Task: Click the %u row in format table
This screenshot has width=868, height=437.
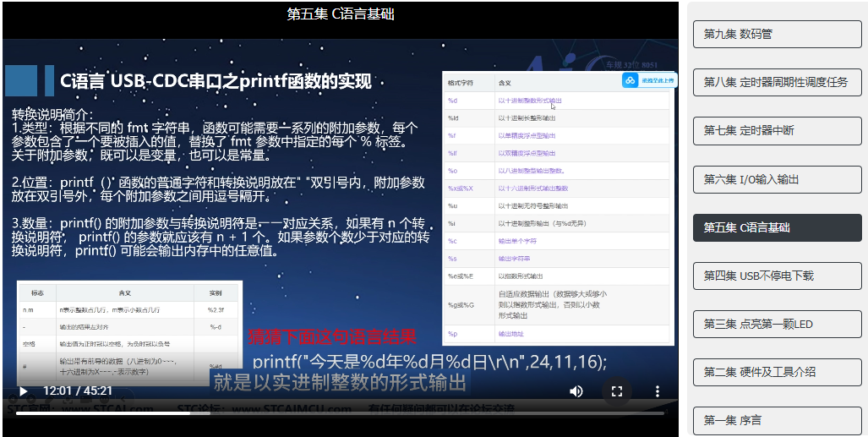Action: (x=557, y=206)
